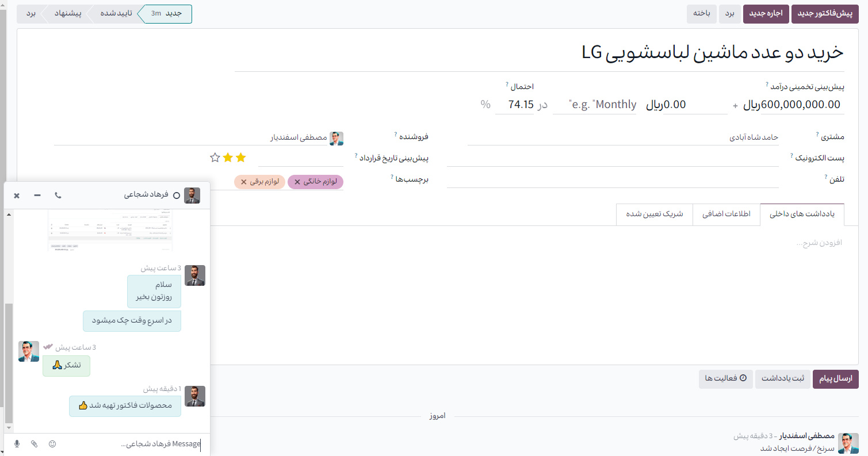Image resolution: width=868 pixels, height=456 pixels.
Task: Open the chat image attachment thumbnail
Action: [x=110, y=231]
